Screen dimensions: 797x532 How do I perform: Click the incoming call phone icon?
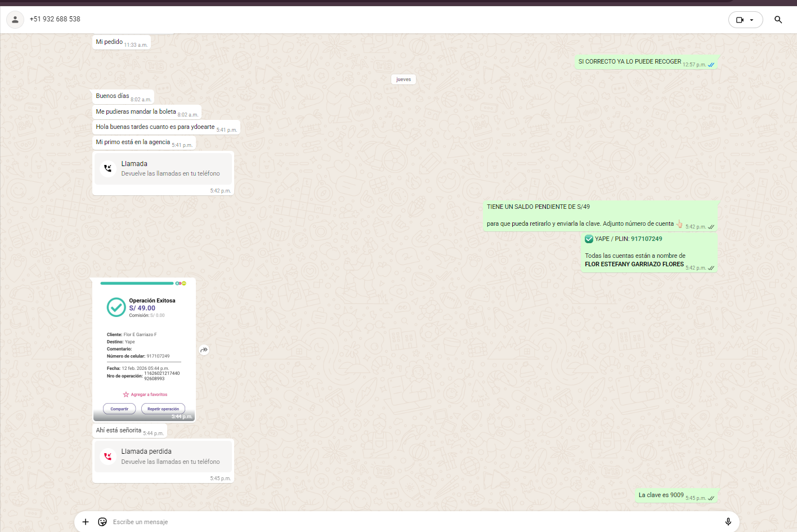coord(108,168)
